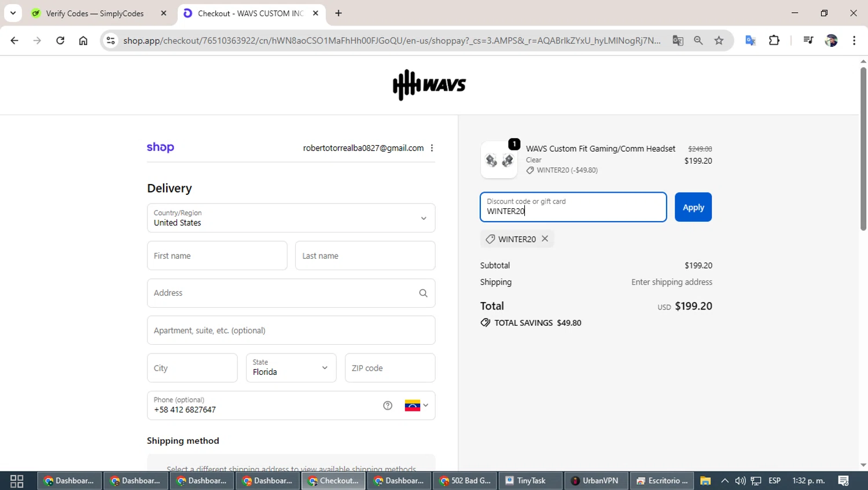Screen dimensions: 868x490
Task: Open the Country/Region dropdown
Action: pos(291,218)
